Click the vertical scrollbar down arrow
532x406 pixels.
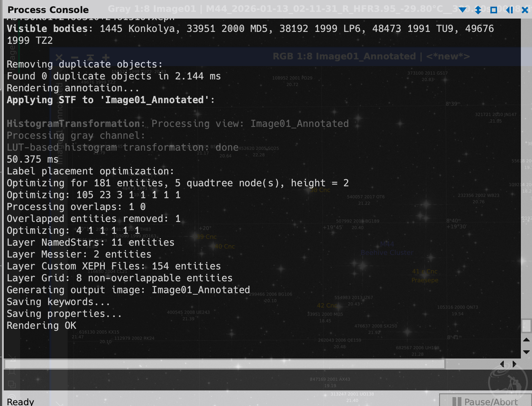tap(526, 352)
